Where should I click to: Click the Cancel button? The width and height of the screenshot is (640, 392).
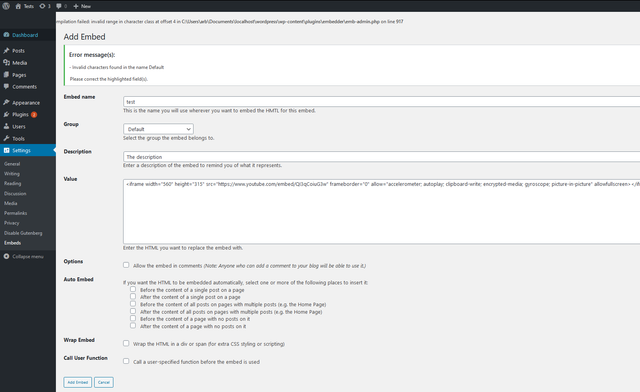point(104,382)
